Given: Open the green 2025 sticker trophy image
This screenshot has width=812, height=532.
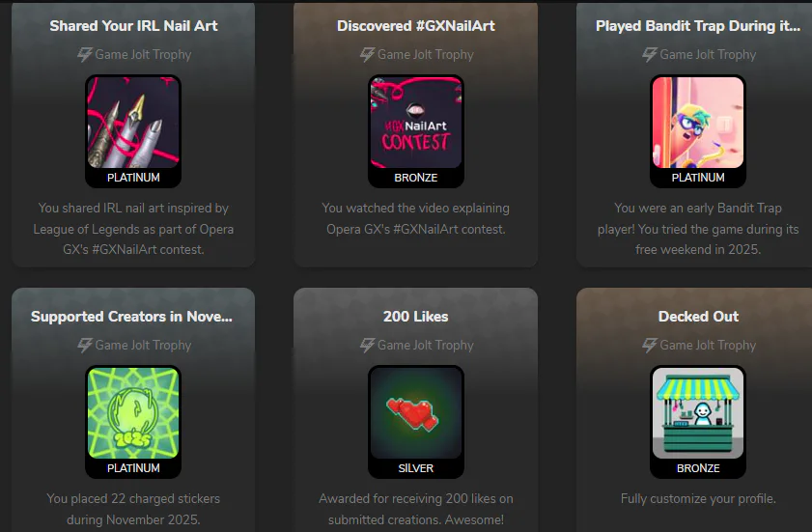Looking at the screenshot, I should coord(133,413).
